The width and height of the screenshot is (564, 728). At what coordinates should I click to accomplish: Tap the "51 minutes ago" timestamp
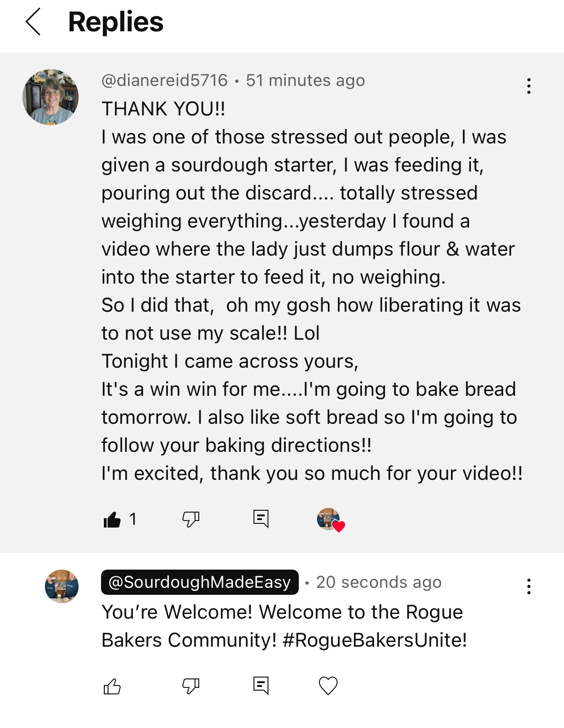(x=305, y=80)
